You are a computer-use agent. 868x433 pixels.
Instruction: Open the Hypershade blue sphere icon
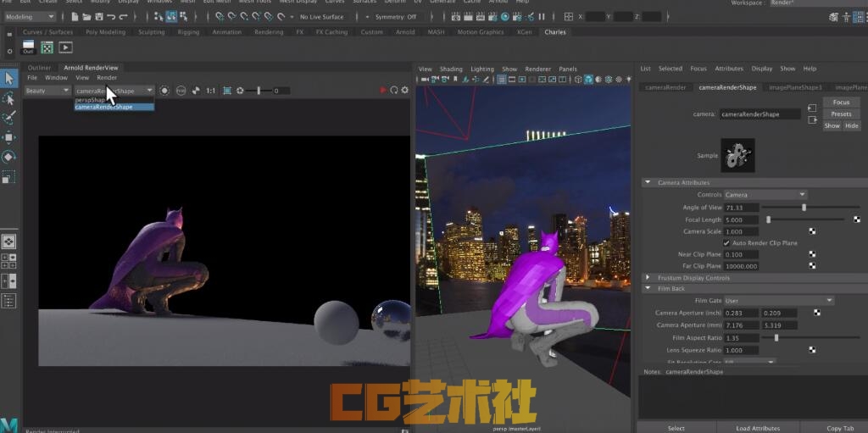coord(505,17)
